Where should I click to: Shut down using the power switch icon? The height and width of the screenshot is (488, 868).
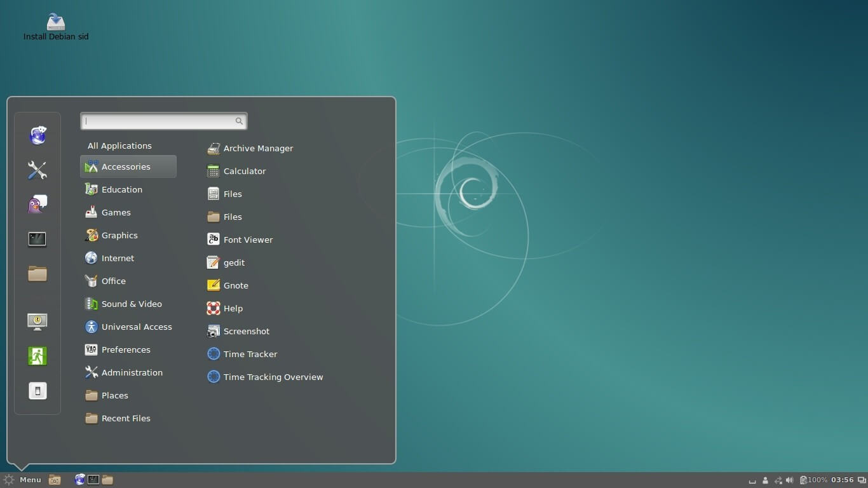pyautogui.click(x=37, y=391)
